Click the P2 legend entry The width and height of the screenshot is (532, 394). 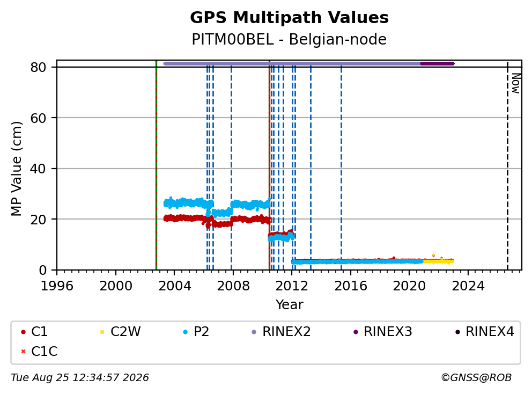196,332
